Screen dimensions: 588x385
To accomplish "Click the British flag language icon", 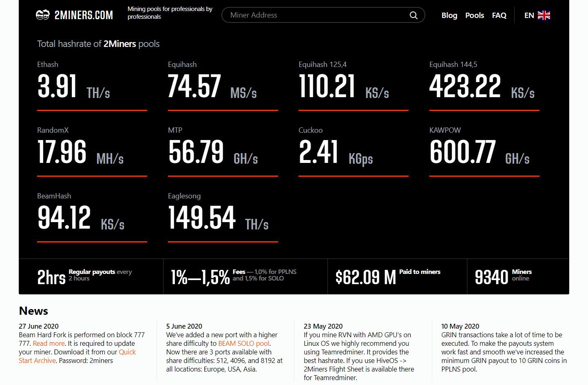I will tap(544, 15).
